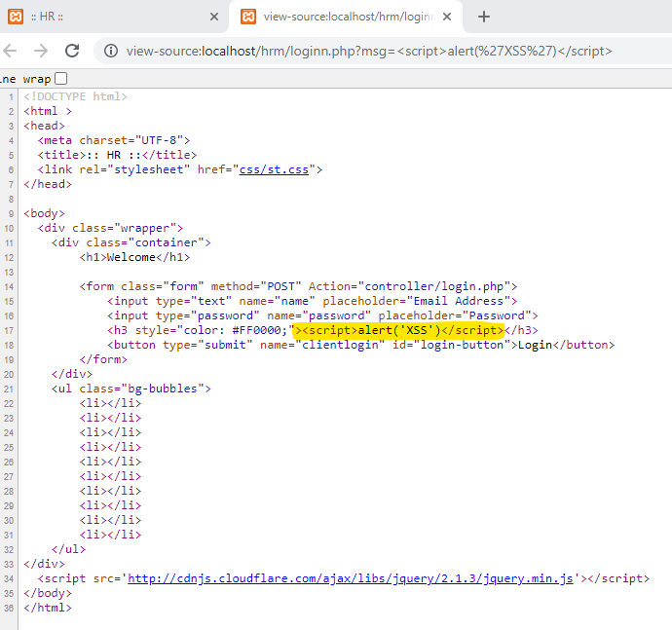Close the ':: HR ::' tab
This screenshot has width=672, height=630.
click(214, 17)
